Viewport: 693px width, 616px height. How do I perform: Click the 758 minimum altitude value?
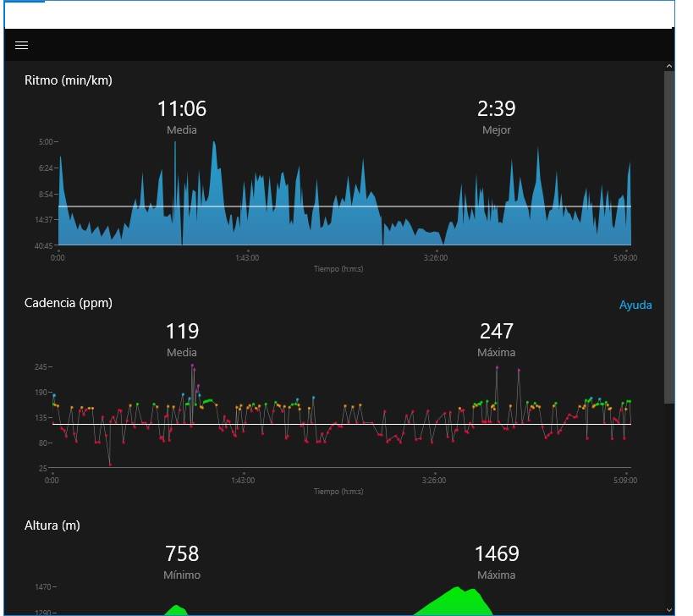point(182,554)
